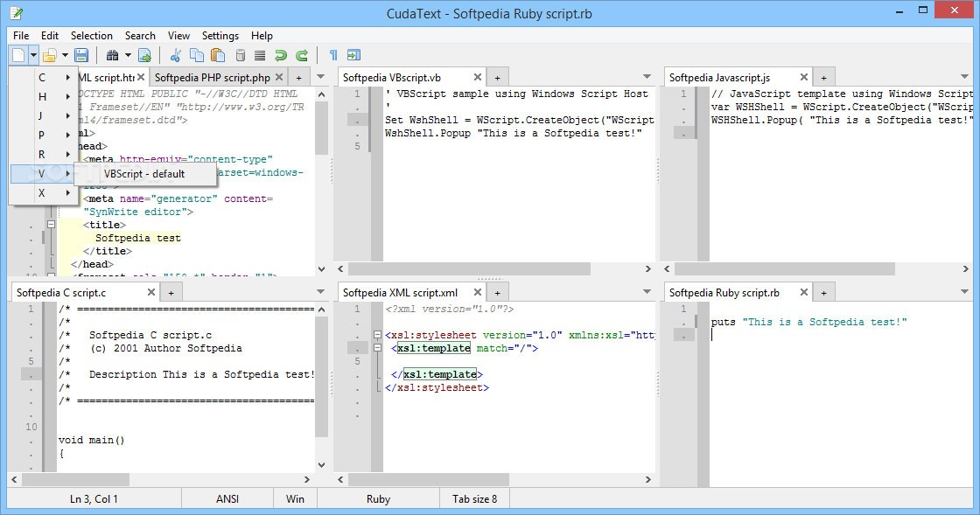This screenshot has width=980, height=515.
Task: Switch to the Softpedia PHP script.php tab
Action: coord(212,77)
